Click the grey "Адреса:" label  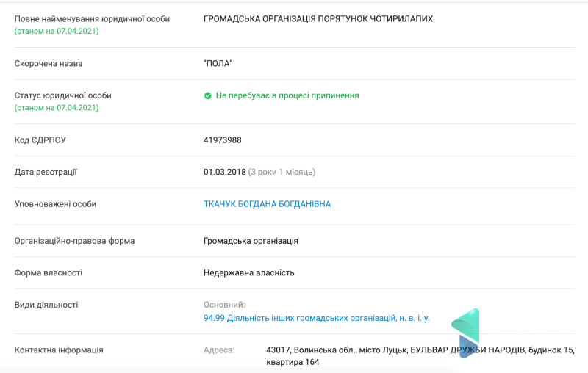218,350
